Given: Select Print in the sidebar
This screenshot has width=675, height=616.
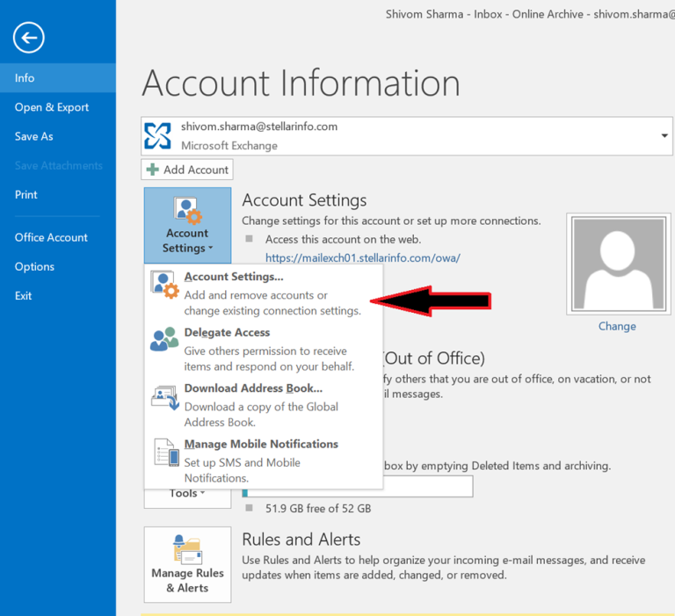Looking at the screenshot, I should coord(58,194).
